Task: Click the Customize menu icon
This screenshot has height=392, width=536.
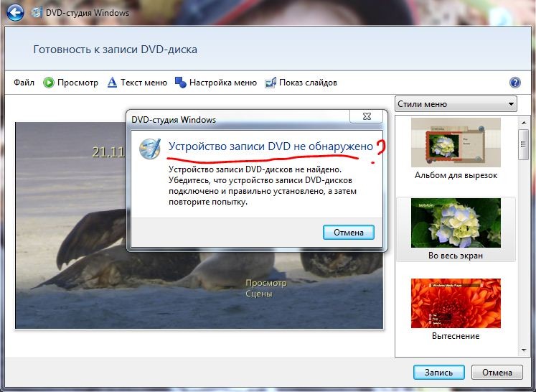Action: coord(181,83)
